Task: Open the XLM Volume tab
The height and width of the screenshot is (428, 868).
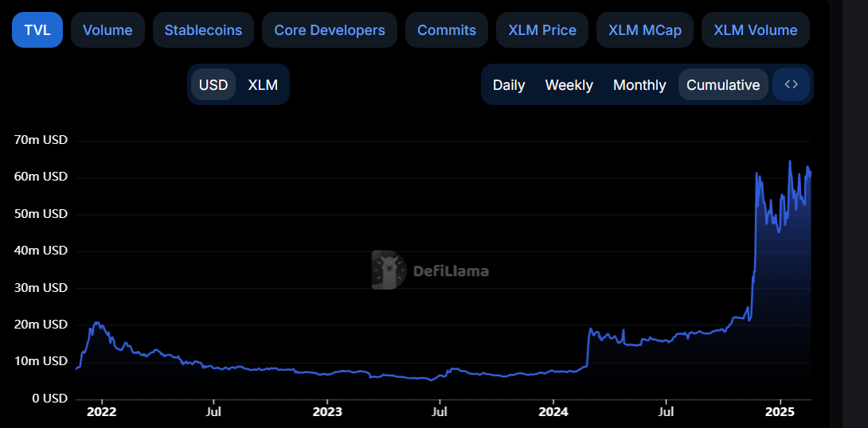Action: point(756,30)
